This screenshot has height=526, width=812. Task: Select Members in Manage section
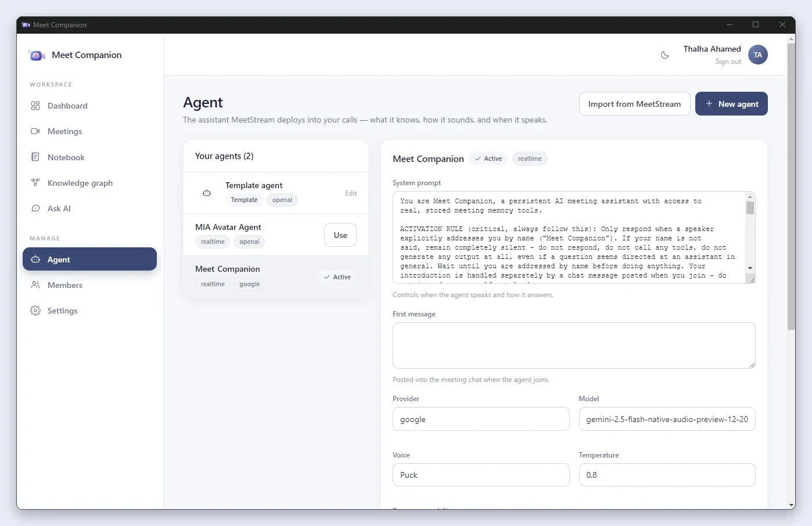point(90,285)
